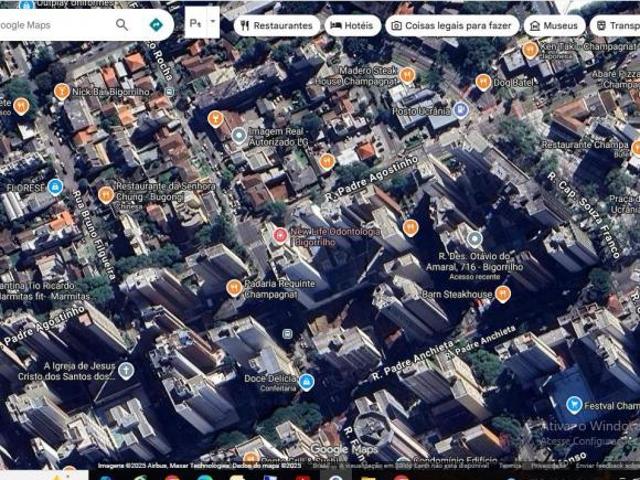The width and height of the screenshot is (640, 480).
Task: Click the search magnifier icon
Action: 122,25
